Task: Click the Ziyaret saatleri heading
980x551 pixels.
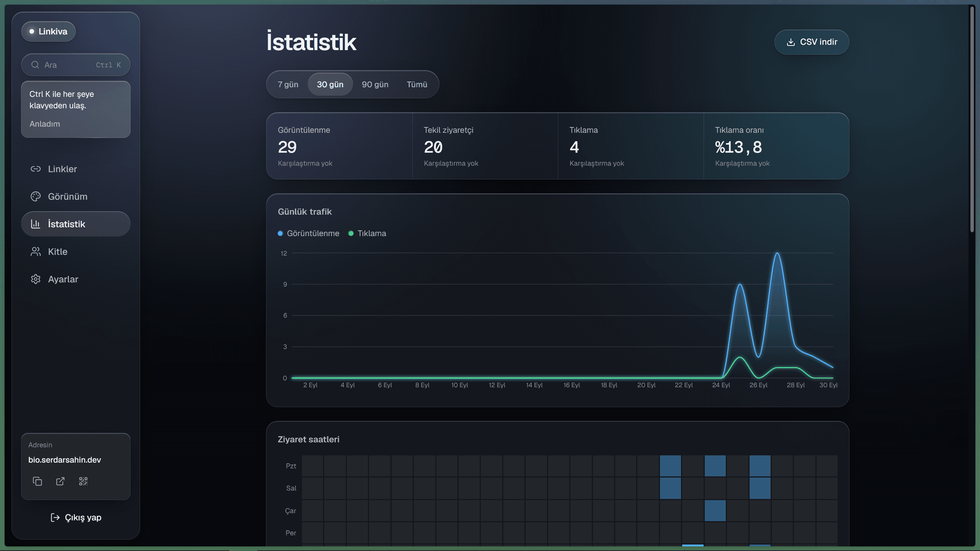Action: click(309, 439)
